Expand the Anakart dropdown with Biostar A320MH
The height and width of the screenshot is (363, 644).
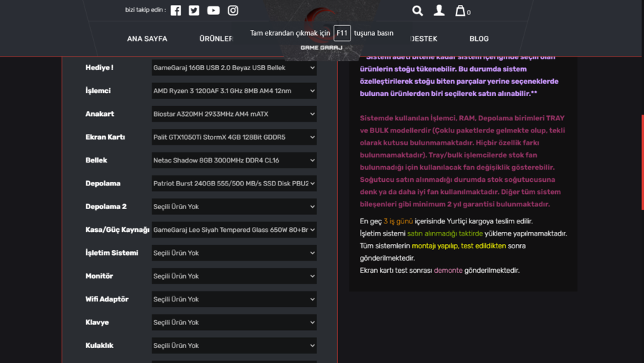pyautogui.click(x=234, y=114)
